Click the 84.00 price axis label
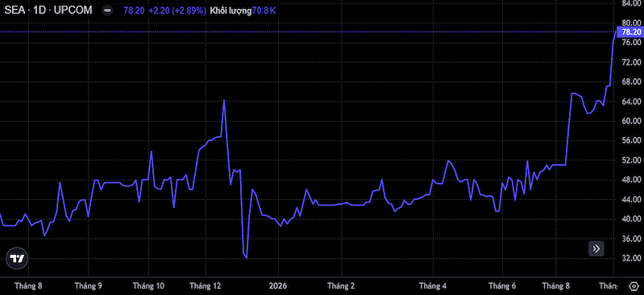The image size is (644, 295). (632, 3)
